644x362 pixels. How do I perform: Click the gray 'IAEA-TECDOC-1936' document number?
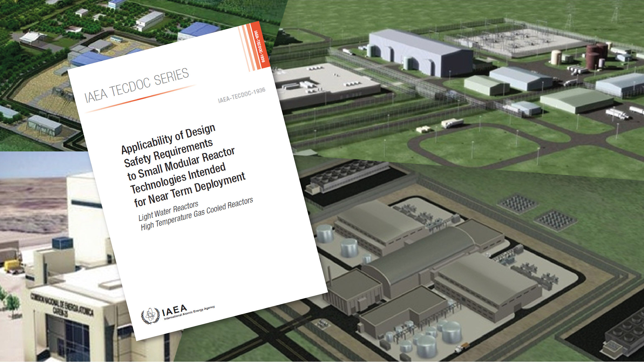(241, 95)
